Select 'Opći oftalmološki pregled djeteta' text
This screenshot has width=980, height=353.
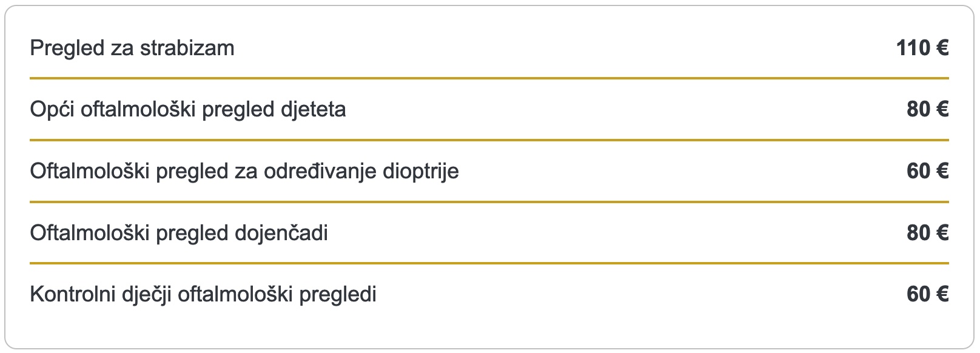point(188,110)
